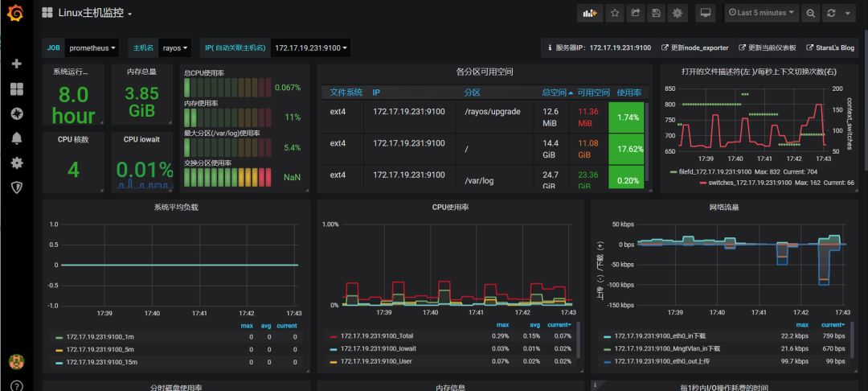Open dashboard settings gear in top toolbar

pyautogui.click(x=677, y=14)
